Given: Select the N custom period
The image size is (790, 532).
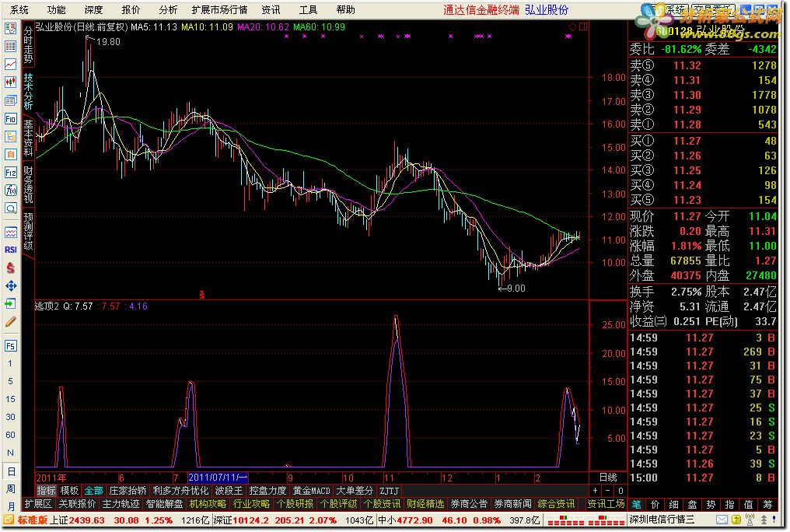Looking at the screenshot, I should pos(10,453).
